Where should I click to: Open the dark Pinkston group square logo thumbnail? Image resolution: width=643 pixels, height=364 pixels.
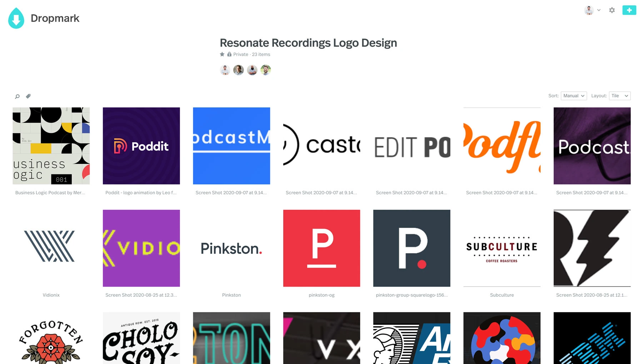(x=412, y=248)
